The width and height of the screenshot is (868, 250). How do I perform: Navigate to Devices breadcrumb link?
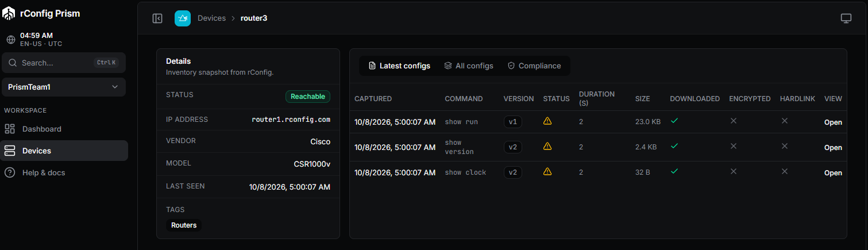(211, 18)
